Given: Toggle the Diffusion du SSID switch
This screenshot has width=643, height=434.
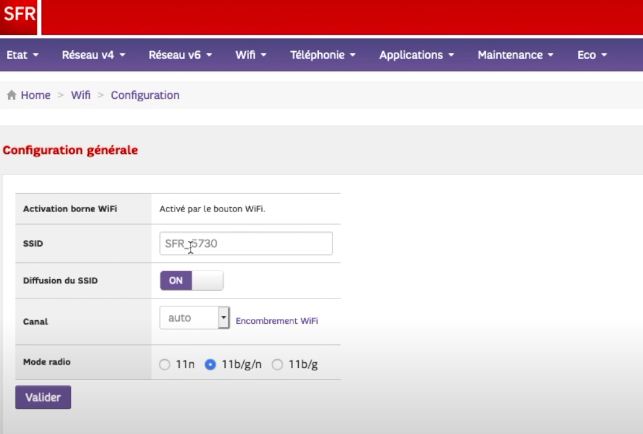Looking at the screenshot, I should pos(192,281).
